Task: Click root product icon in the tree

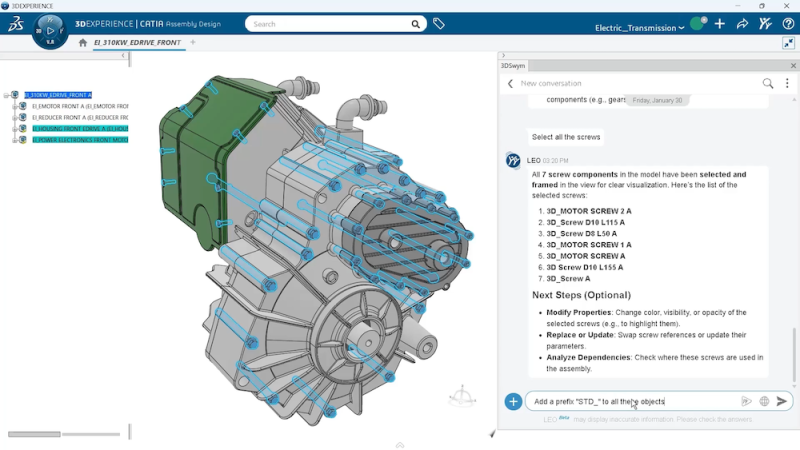Action: [15, 95]
